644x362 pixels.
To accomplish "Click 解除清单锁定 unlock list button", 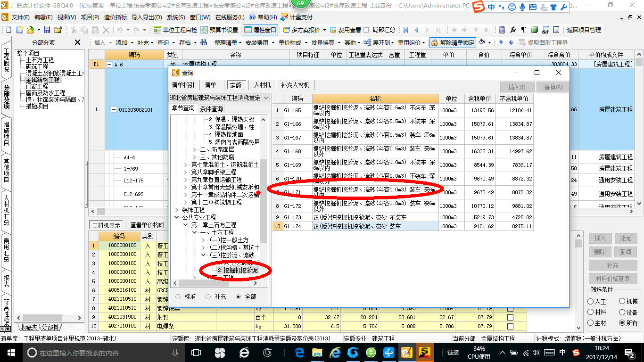I will click(x=452, y=42).
